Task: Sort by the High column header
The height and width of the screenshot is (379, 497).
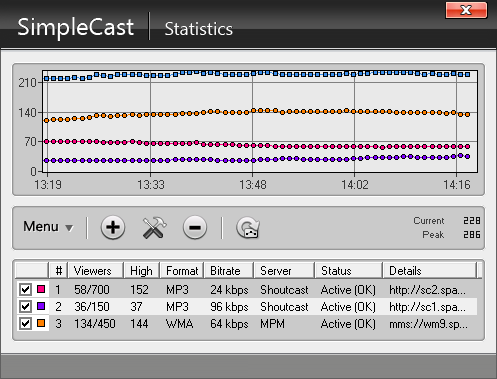Action: pyautogui.click(x=142, y=271)
